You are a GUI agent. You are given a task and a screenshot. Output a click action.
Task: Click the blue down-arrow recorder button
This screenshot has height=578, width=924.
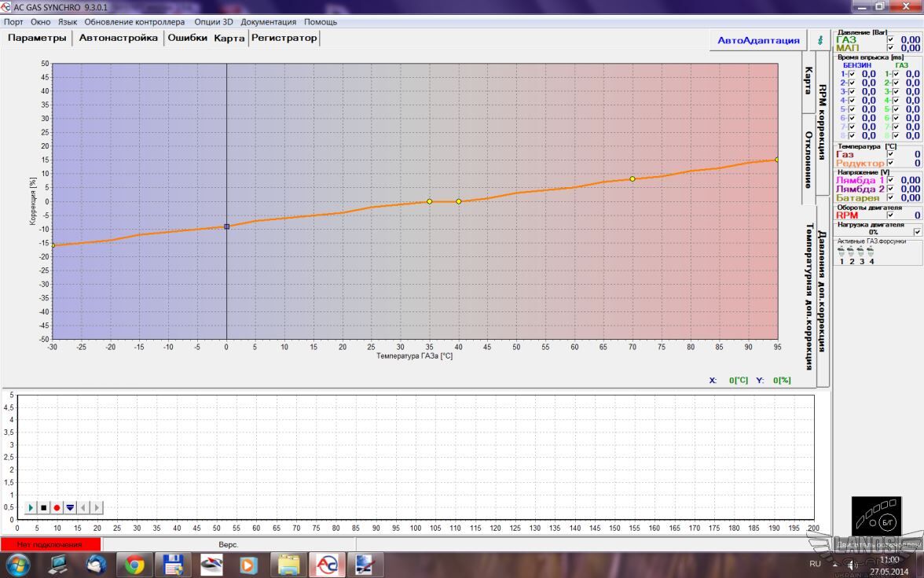70,507
